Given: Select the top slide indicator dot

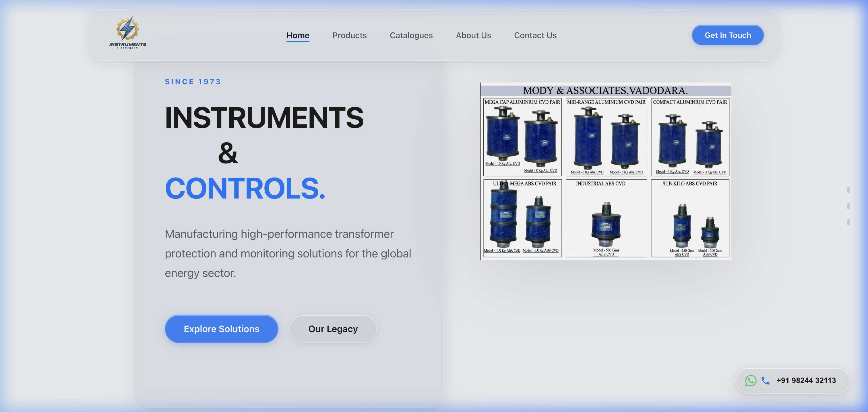Looking at the screenshot, I should 848,190.
